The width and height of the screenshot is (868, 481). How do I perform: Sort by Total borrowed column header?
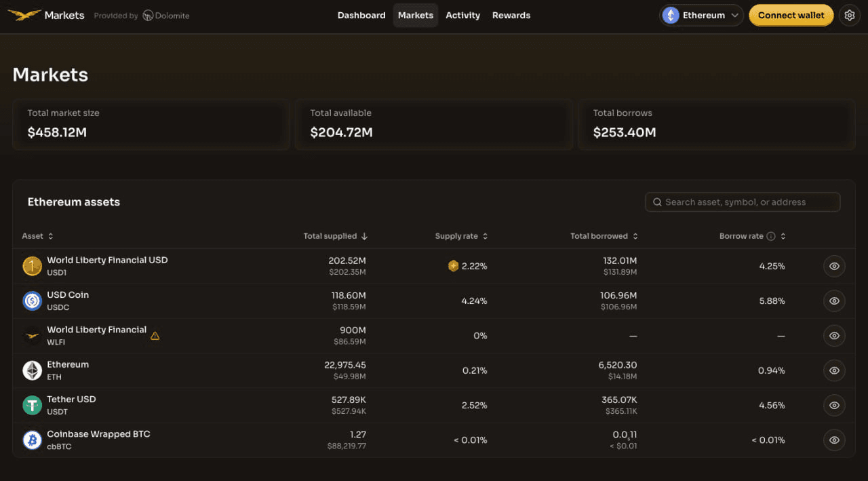click(604, 236)
